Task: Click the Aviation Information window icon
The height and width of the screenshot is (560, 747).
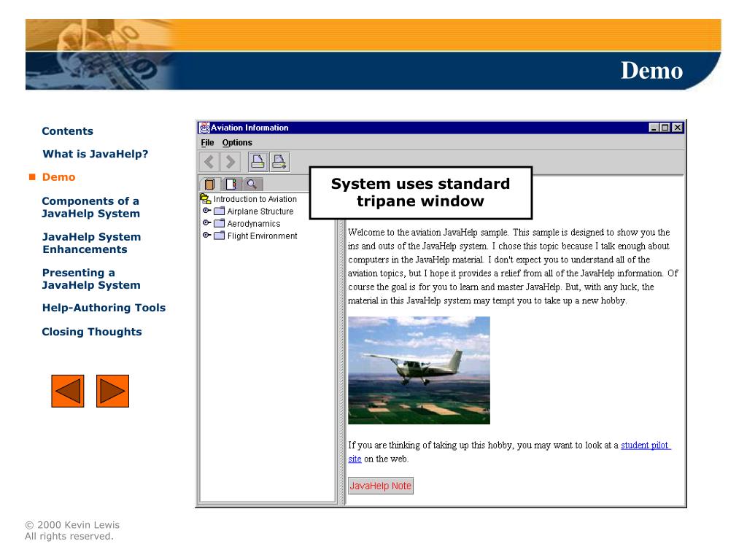Action: 204,128
